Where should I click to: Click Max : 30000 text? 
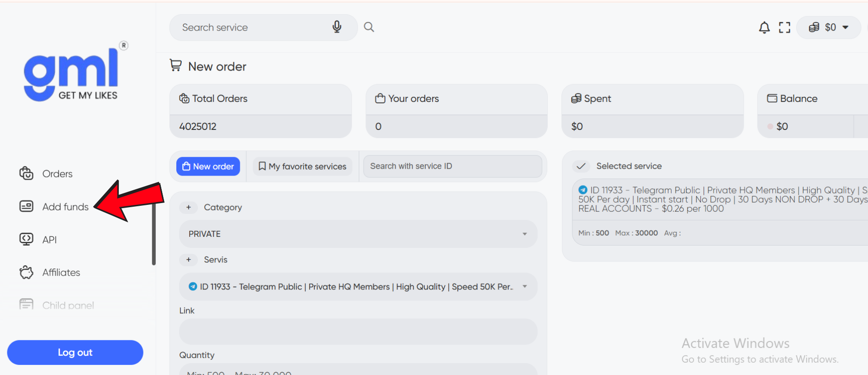[x=636, y=233]
